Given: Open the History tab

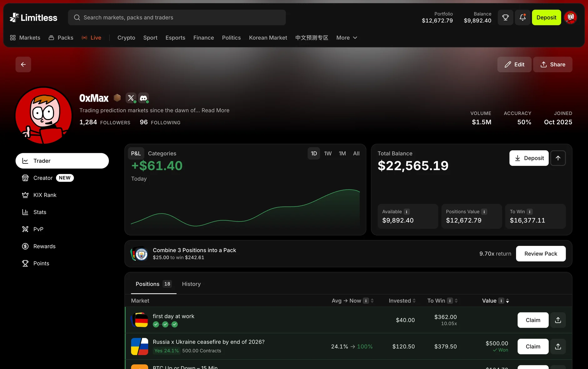Looking at the screenshot, I should [191, 284].
